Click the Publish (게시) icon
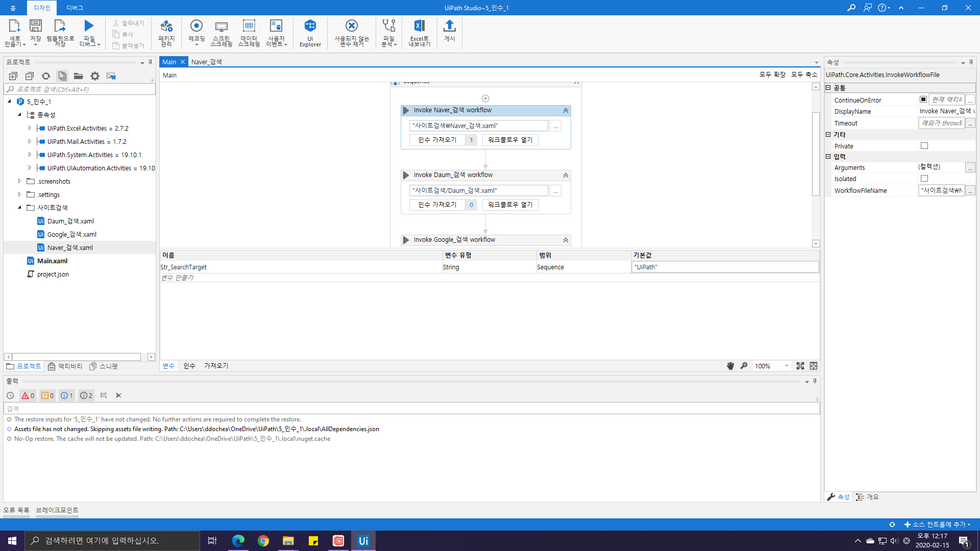Viewport: 980px width, 551px height. click(x=449, y=31)
